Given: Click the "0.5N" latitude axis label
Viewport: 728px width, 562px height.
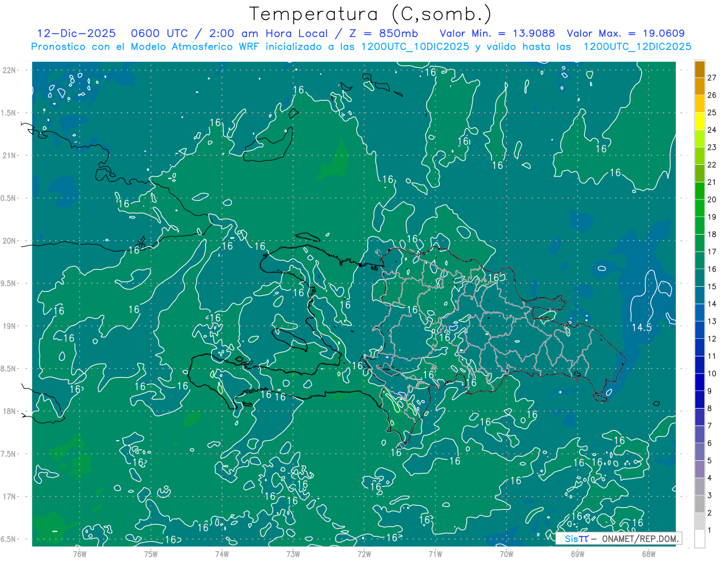Looking at the screenshot, I should click(x=10, y=199).
